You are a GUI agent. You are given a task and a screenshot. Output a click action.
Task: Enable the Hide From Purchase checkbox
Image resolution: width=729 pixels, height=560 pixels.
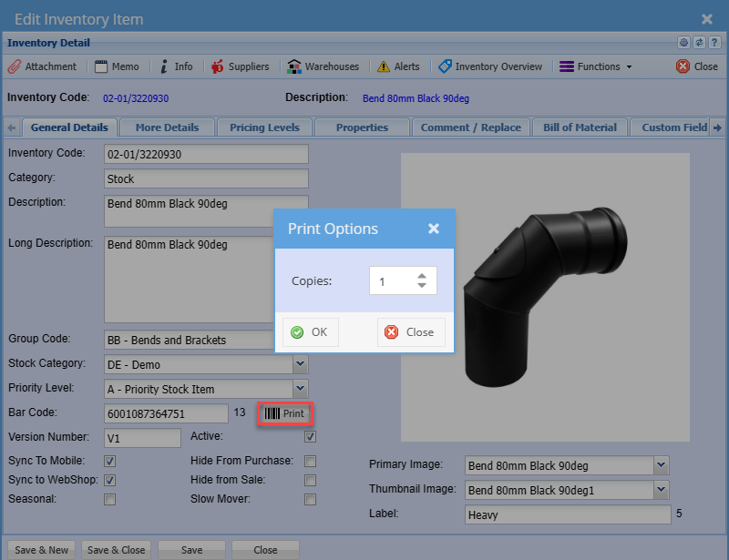click(311, 461)
